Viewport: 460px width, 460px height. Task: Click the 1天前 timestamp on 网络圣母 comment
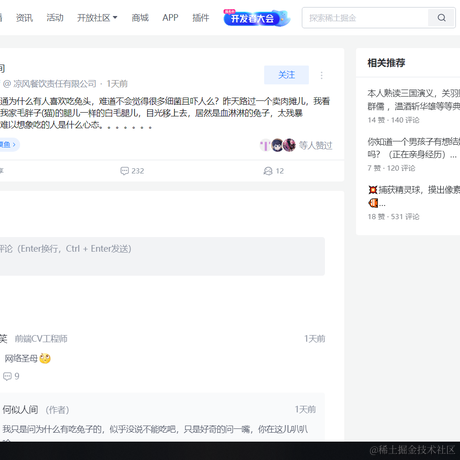[x=315, y=339]
